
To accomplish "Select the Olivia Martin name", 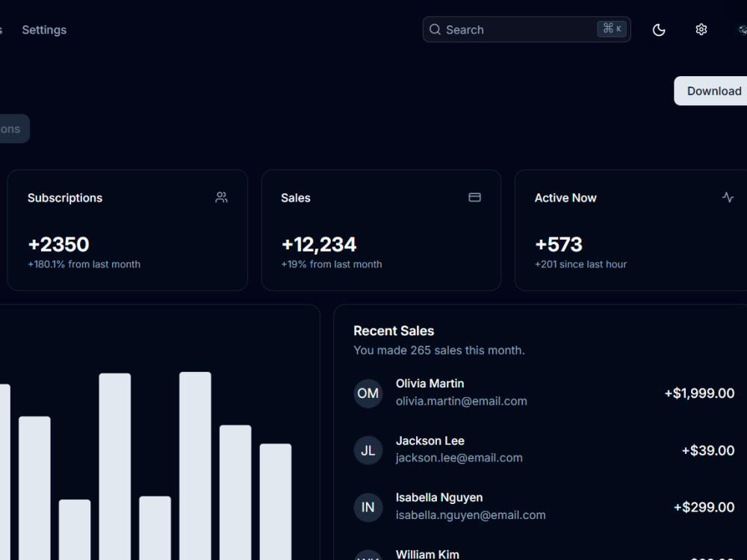I will coord(430,384).
